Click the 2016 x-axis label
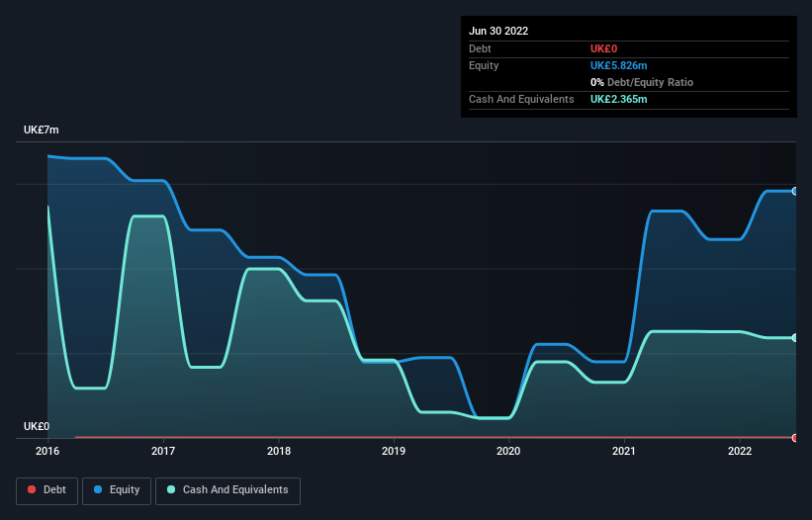The image size is (812, 520). pos(47,451)
